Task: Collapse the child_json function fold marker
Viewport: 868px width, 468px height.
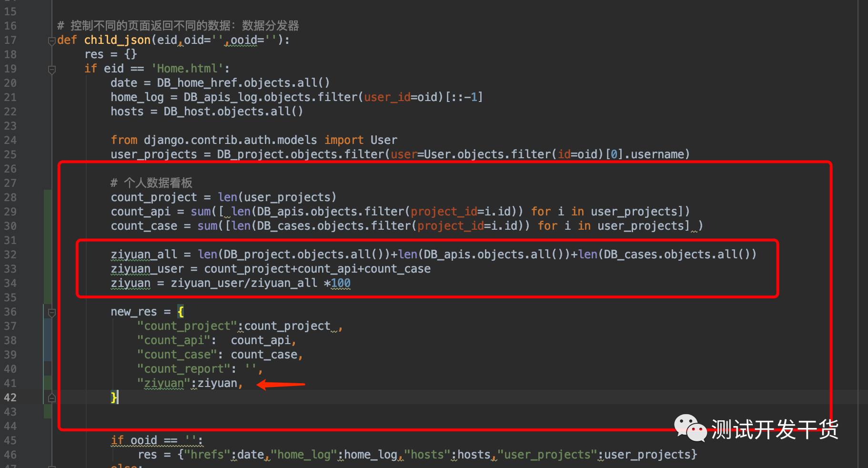Action: tap(52, 41)
